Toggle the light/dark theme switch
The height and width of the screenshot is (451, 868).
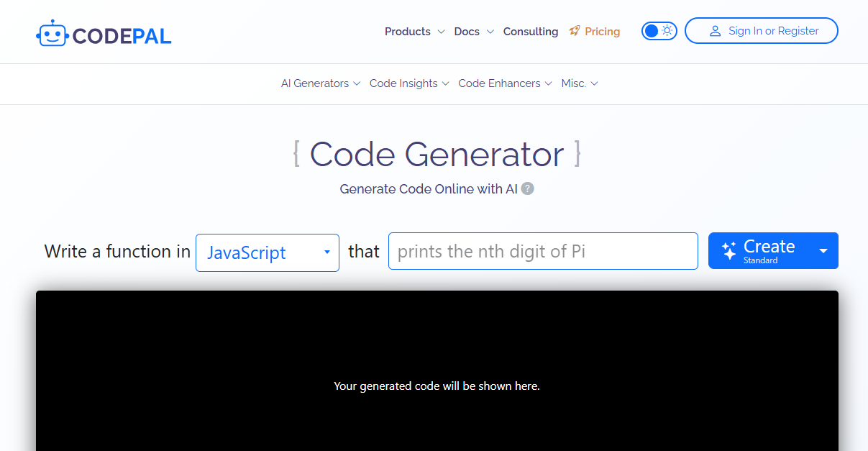pos(659,31)
